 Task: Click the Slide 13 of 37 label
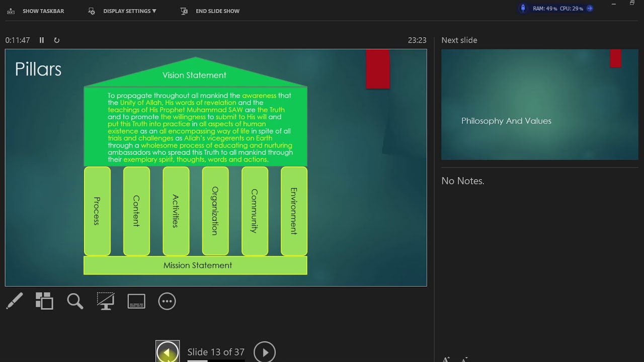tap(216, 352)
